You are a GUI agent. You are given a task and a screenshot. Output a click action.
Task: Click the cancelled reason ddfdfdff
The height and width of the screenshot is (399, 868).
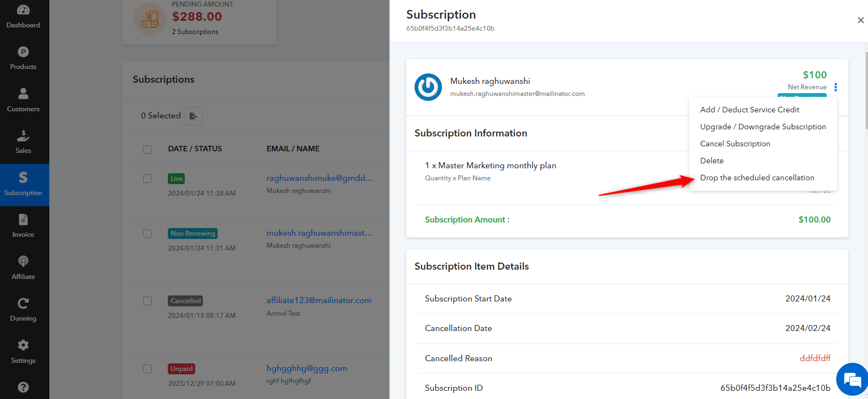click(x=815, y=358)
